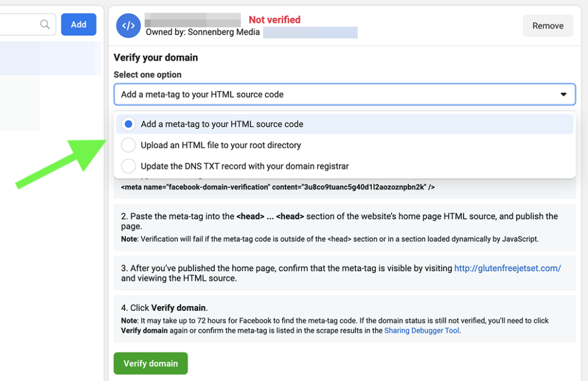Click the Add button

click(78, 24)
